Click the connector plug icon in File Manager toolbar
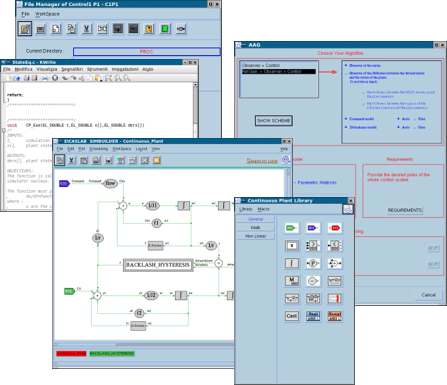 click(x=180, y=29)
